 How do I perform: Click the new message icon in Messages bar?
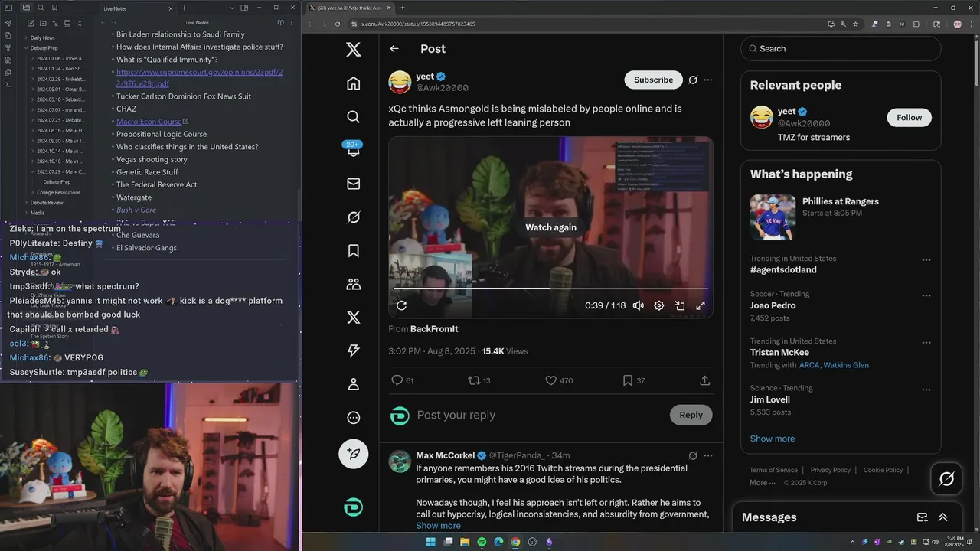click(x=922, y=517)
